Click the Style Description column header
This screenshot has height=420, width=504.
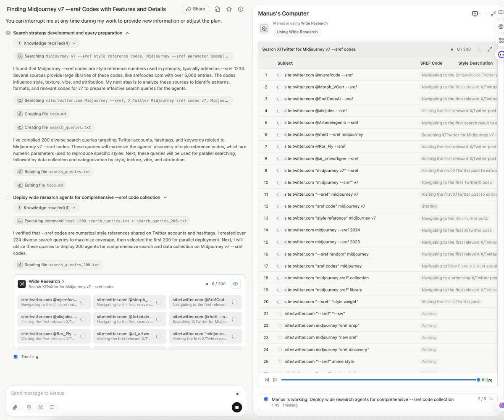pos(475,63)
